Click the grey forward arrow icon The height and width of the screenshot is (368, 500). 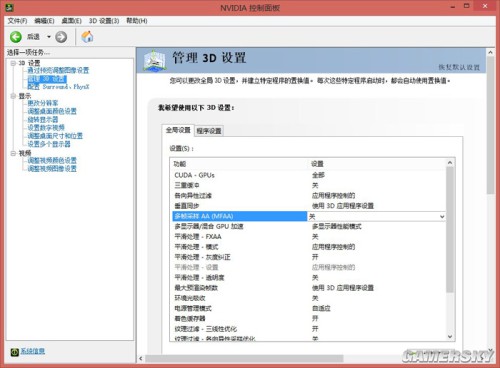[61, 37]
